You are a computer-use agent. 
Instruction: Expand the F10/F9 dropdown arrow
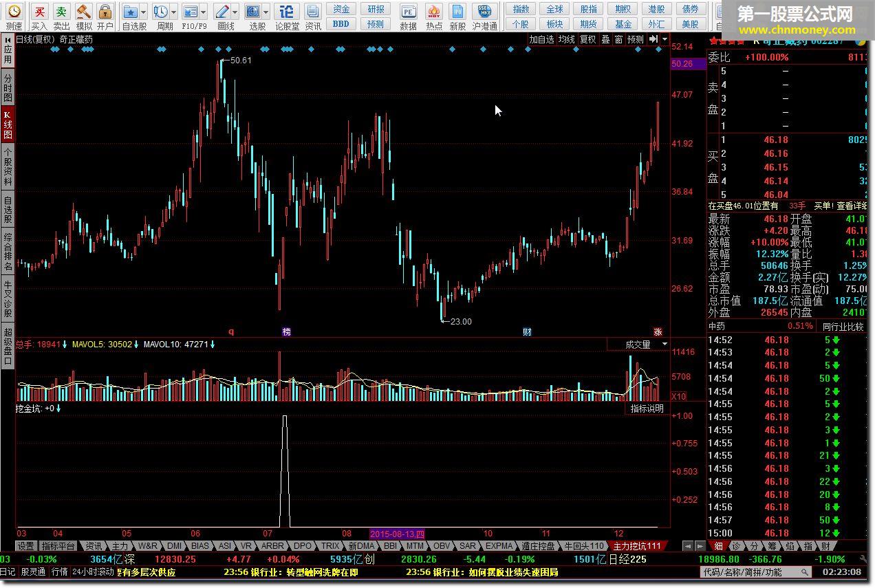pyautogui.click(x=202, y=12)
